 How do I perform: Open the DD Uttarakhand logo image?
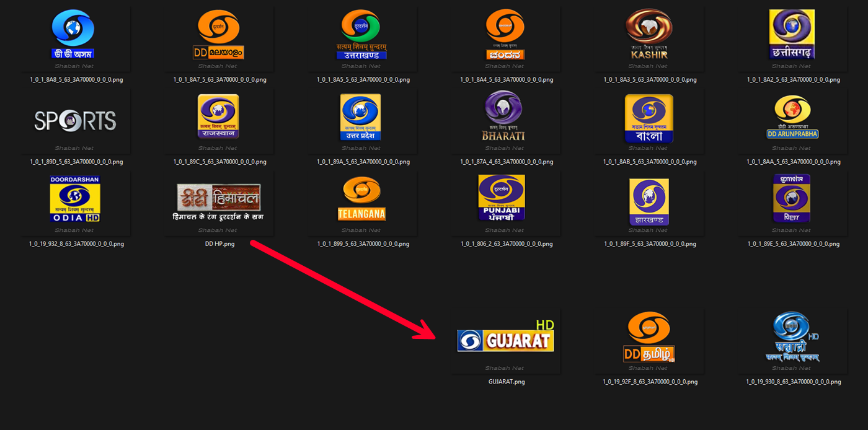tap(361, 35)
